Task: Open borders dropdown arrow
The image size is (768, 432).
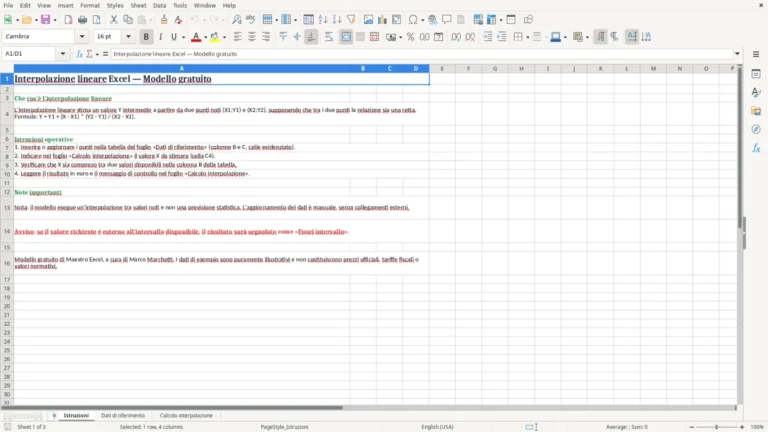Action: pos(528,37)
